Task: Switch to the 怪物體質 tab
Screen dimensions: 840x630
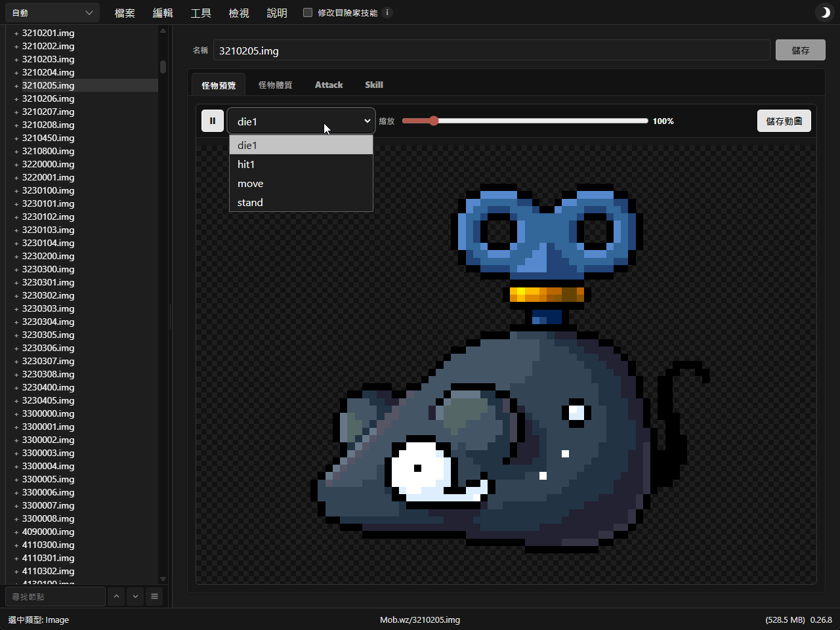Action: pos(276,85)
